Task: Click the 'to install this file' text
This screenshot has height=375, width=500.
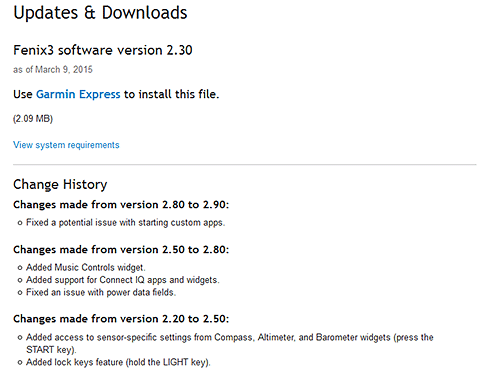Action: click(x=172, y=94)
